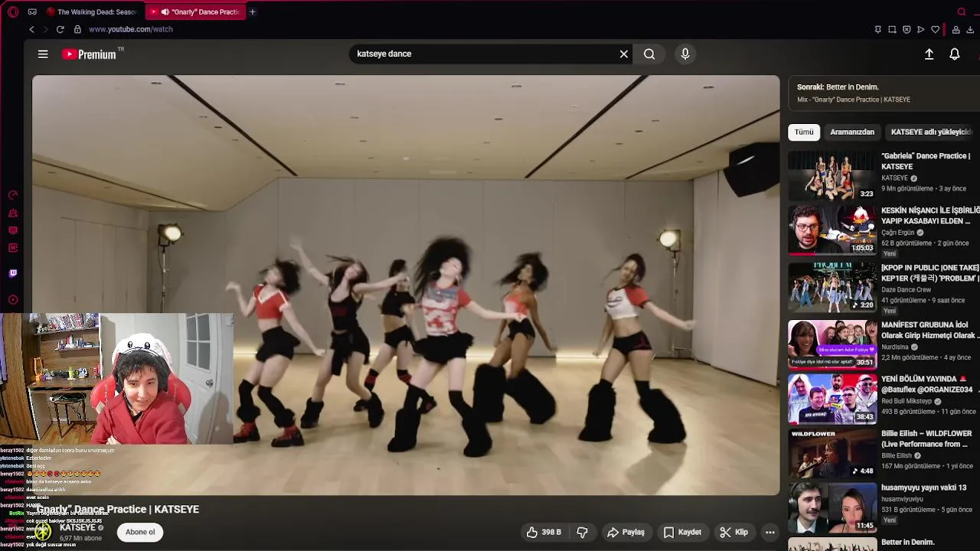Open YouTube notifications bell
Screen dimensions: 980x551
(955, 54)
